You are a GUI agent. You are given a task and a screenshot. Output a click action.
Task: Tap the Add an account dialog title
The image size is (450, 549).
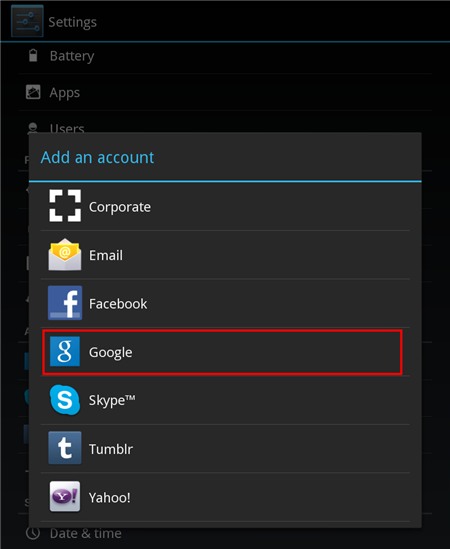click(x=97, y=158)
